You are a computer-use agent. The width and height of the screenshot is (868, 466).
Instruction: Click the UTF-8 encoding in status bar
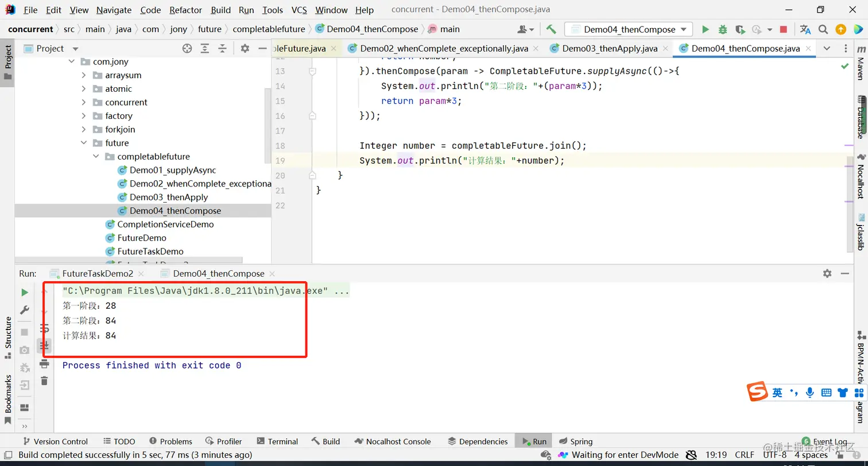click(774, 455)
